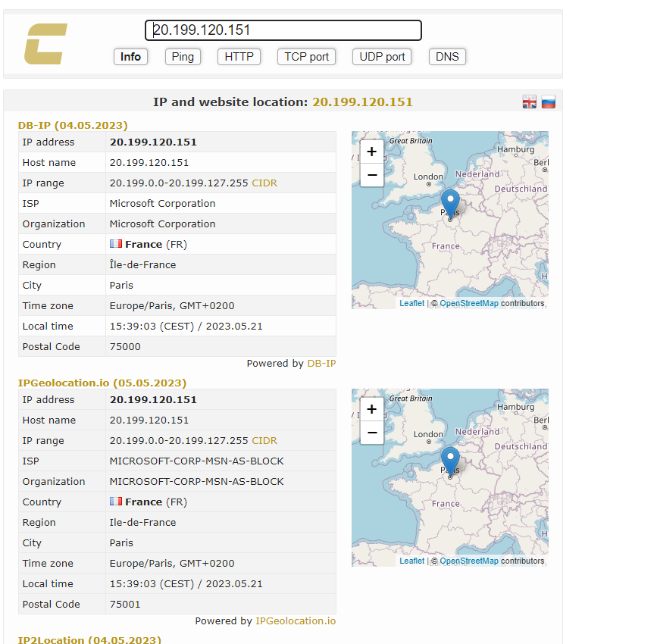Select MICROSOFT-CORP-MSN-AS-BLOCK ISP value
Viewport: 657px width, 644px height.
click(x=196, y=461)
